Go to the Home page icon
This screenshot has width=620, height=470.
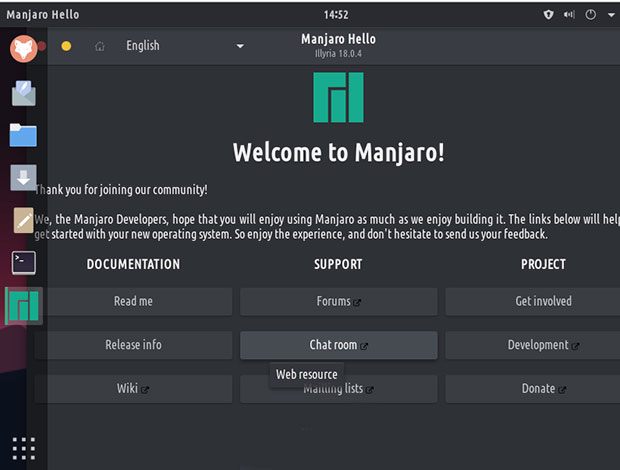pos(100,47)
